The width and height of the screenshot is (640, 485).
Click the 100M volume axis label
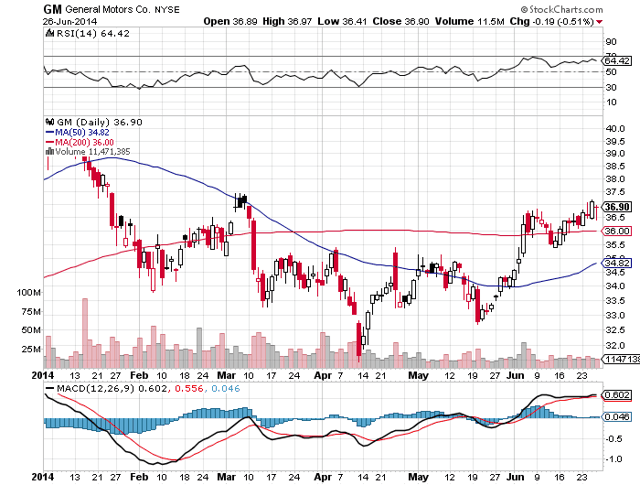[29, 292]
